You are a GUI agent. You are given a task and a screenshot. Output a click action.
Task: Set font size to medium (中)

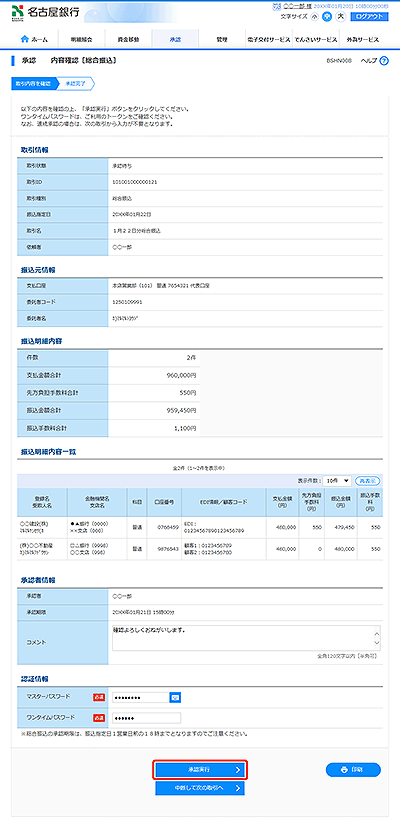(x=327, y=16)
